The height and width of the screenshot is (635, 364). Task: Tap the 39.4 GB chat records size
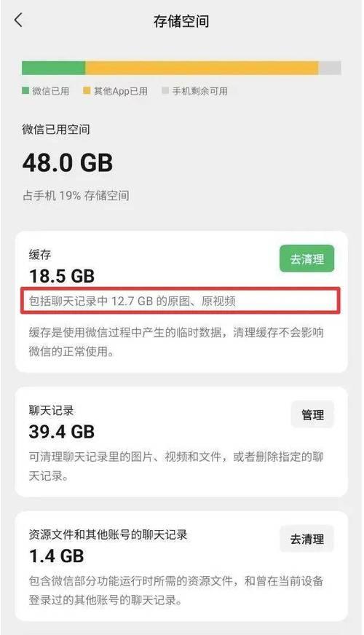pos(62,431)
